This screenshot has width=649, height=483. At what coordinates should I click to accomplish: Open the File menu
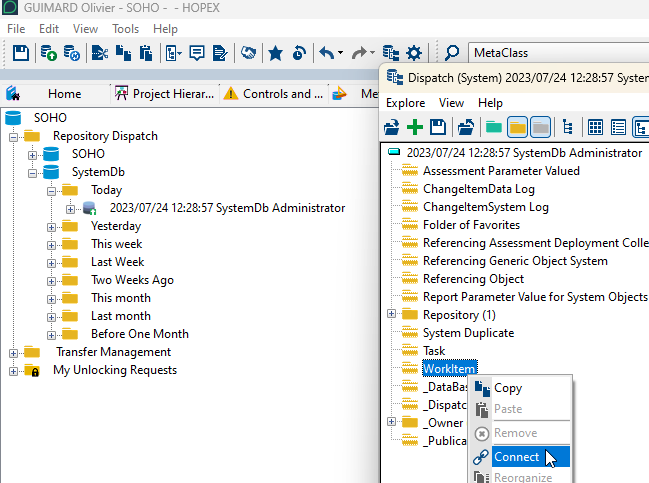point(16,29)
